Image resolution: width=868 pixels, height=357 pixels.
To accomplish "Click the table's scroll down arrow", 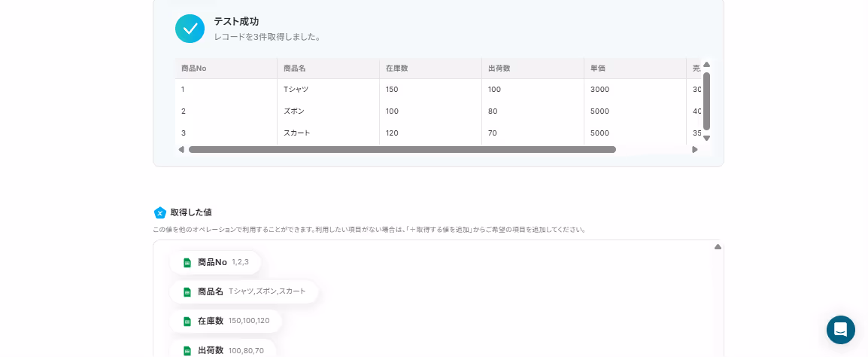I will (x=706, y=139).
